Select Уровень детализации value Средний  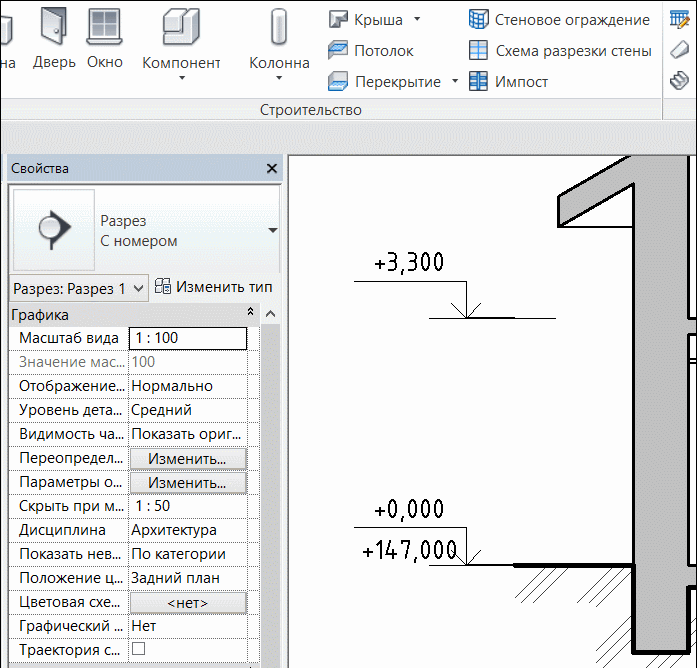pos(188,410)
